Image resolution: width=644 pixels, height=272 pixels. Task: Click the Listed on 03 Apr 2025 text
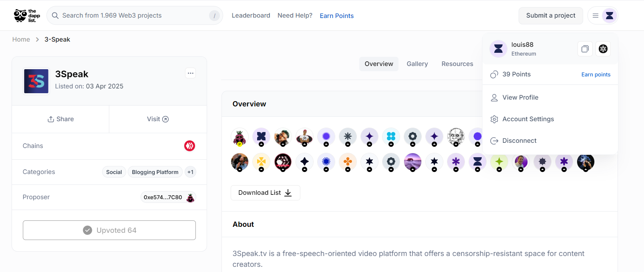pyautogui.click(x=89, y=86)
